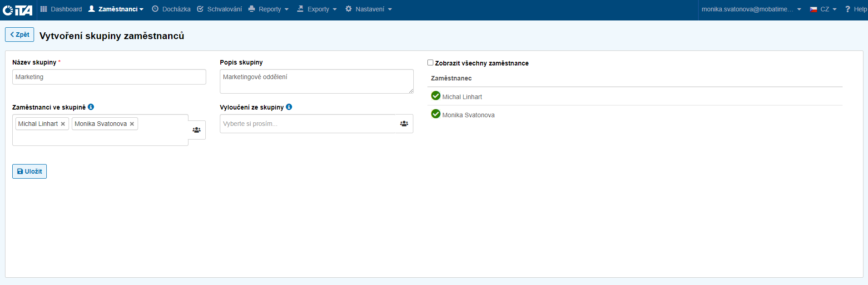
Task: Click the Popis skupiny text area
Action: tap(316, 81)
